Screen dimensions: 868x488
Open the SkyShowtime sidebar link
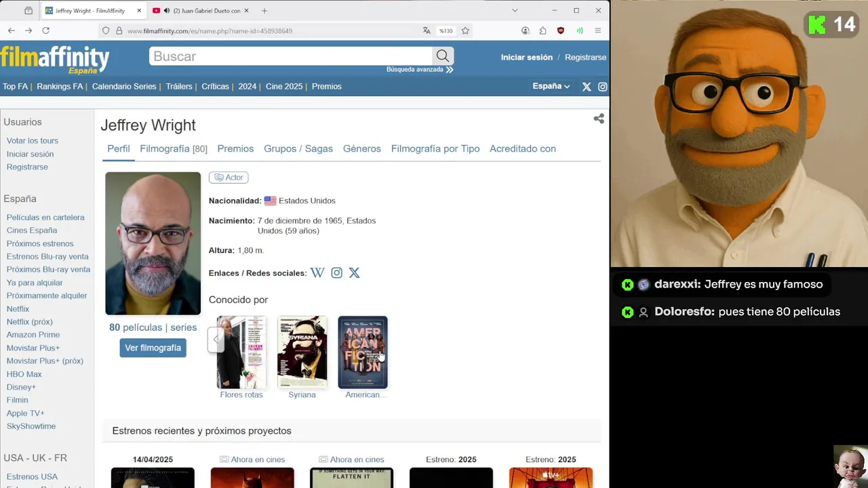click(31, 426)
